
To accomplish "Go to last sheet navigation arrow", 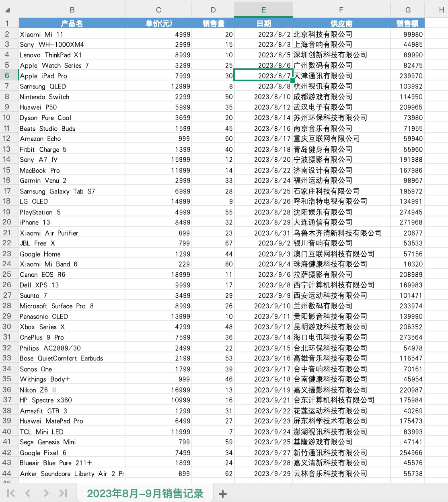I will coord(63,493).
